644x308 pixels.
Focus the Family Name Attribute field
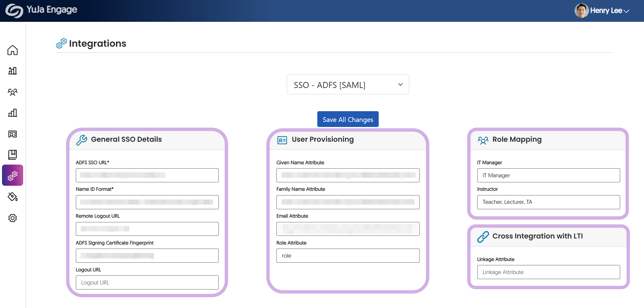point(348,202)
